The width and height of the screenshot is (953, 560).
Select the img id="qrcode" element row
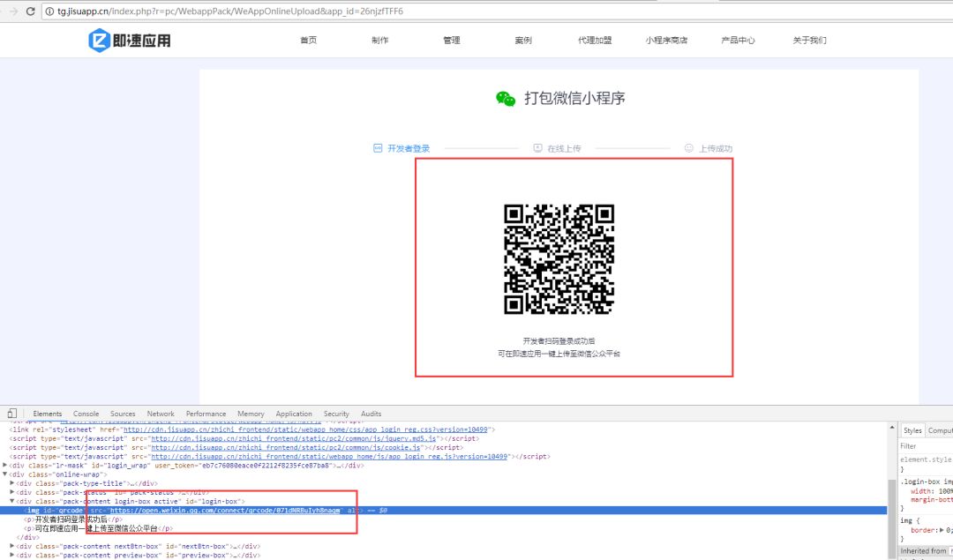pyautogui.click(x=444, y=511)
